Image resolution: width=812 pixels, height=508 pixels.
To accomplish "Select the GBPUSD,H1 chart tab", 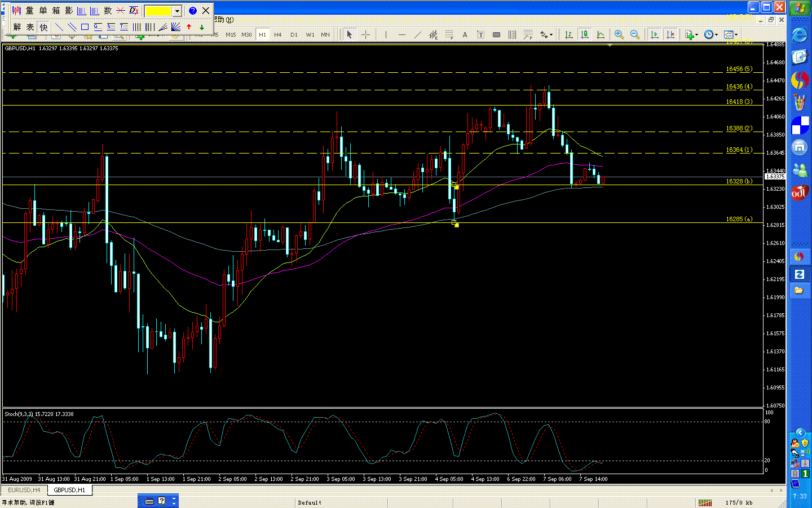I will [x=69, y=490].
